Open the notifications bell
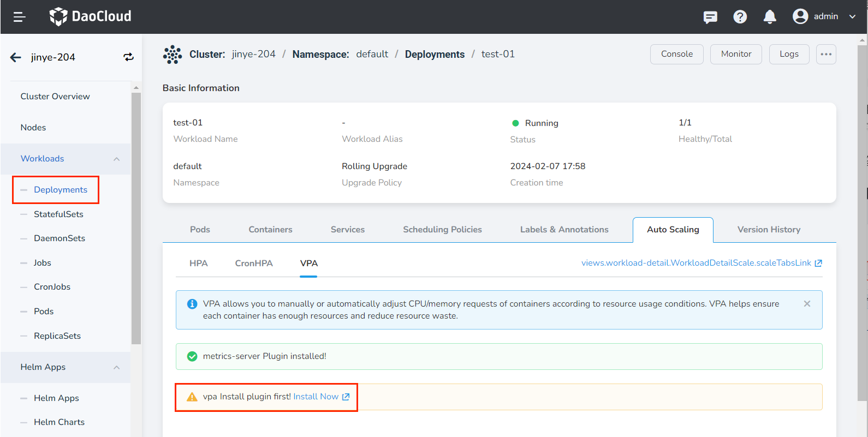 [770, 17]
